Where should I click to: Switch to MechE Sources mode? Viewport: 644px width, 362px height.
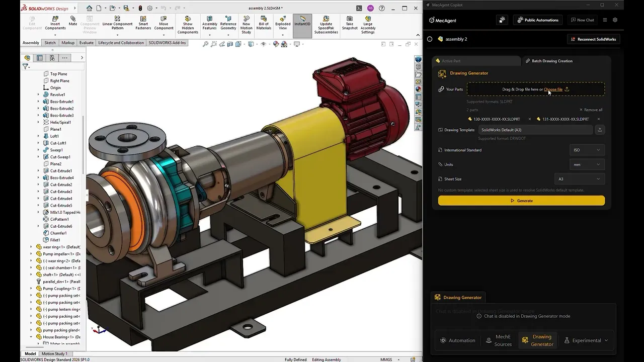(x=499, y=340)
